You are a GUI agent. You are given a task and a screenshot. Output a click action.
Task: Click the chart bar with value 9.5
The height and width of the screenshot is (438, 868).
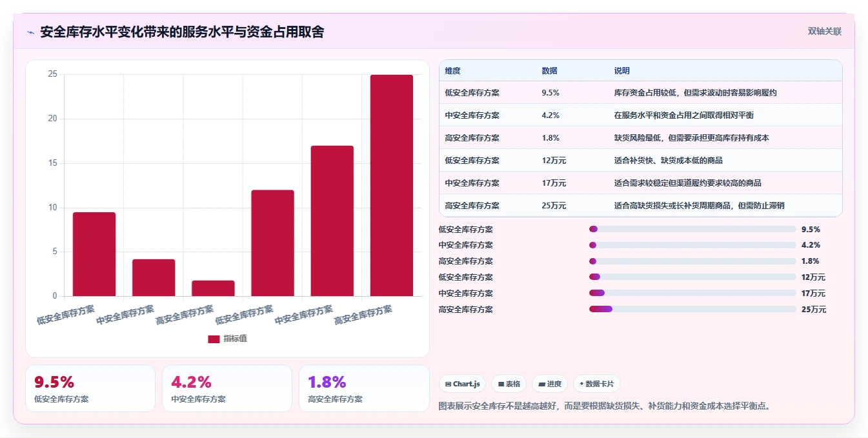(94, 254)
